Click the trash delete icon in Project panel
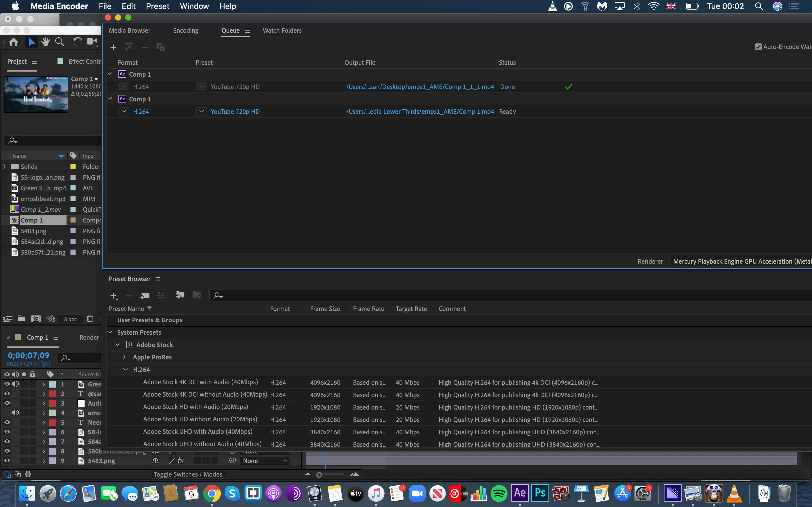Screen dimensions: 812x507 90,319
